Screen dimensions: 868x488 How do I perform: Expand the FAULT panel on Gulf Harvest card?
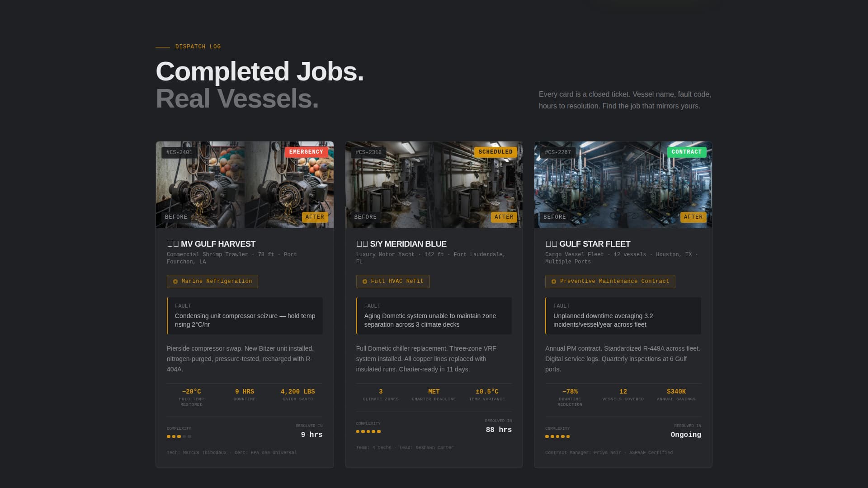pos(245,316)
